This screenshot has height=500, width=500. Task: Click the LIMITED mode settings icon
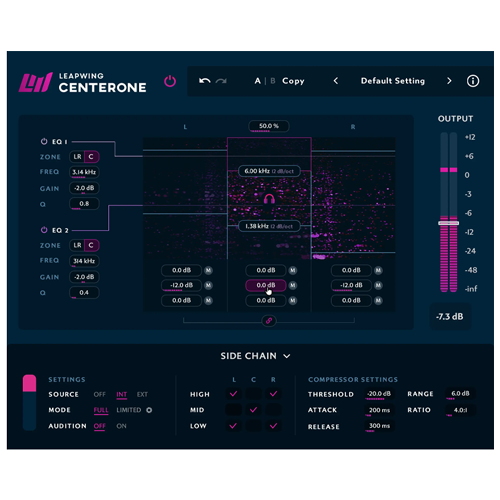(x=149, y=410)
